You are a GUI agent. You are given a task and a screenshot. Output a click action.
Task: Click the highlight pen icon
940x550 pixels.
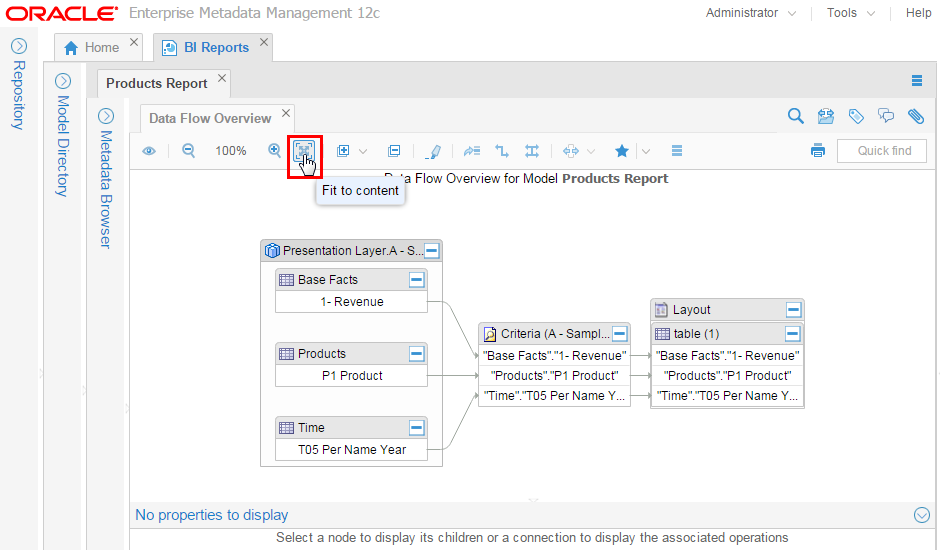click(432, 151)
